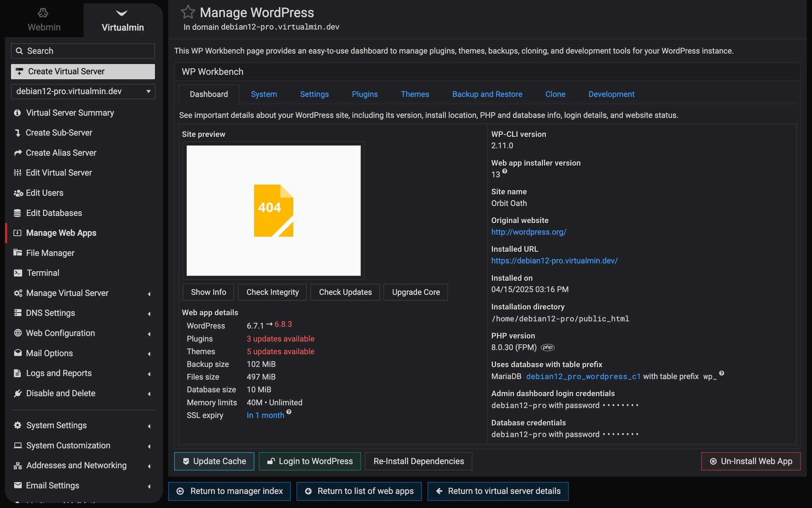The width and height of the screenshot is (812, 508).
Task: Click help icon next to wp_ table prefix
Action: coord(721,373)
